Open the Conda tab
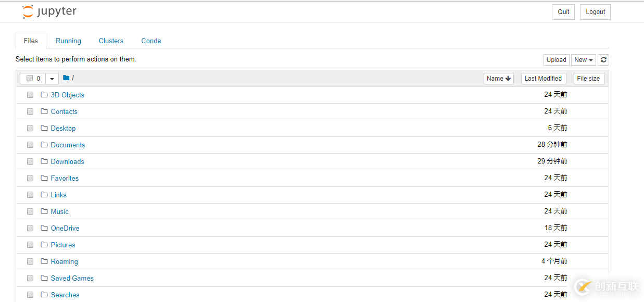Image resolution: width=644 pixels, height=302 pixels. click(151, 41)
